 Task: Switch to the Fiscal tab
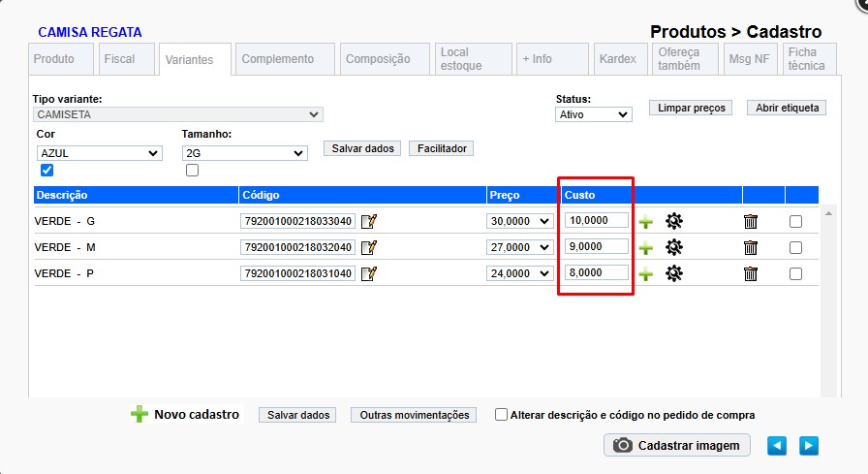tap(126, 59)
